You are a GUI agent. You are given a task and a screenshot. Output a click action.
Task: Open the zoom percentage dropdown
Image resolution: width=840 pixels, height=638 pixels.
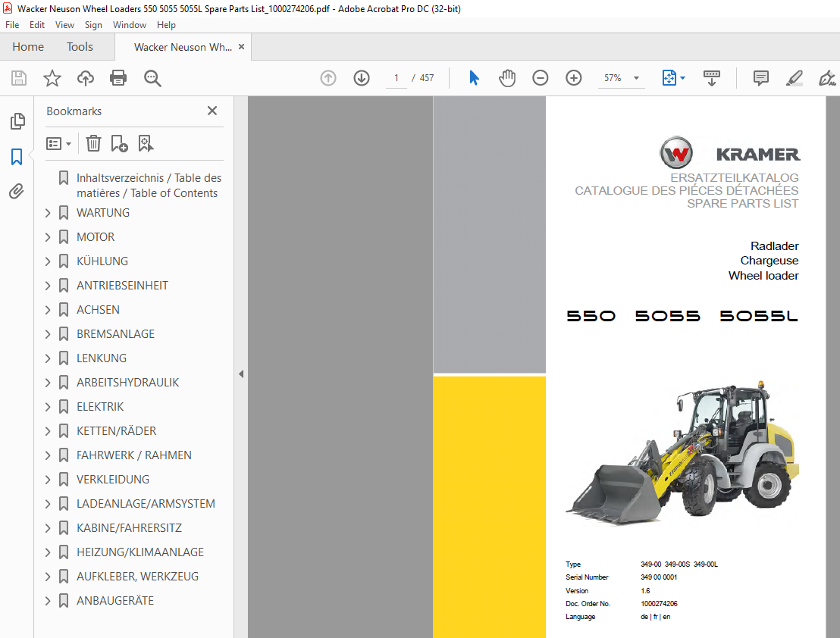636,78
